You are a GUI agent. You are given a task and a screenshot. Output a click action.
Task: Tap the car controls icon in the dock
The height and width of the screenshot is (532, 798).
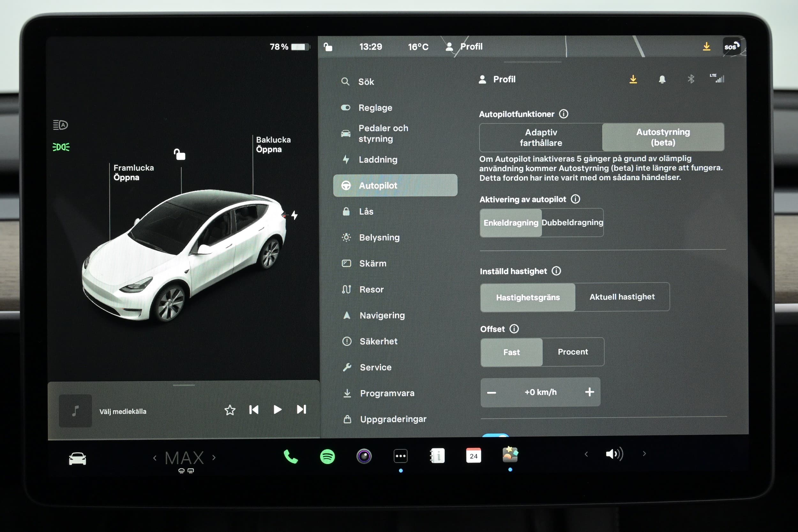[77, 459]
